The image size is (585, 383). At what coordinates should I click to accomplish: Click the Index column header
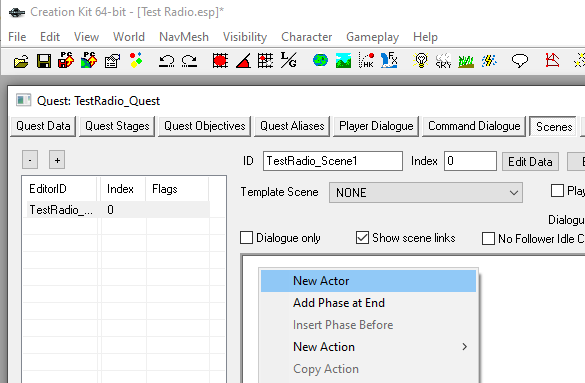click(122, 189)
